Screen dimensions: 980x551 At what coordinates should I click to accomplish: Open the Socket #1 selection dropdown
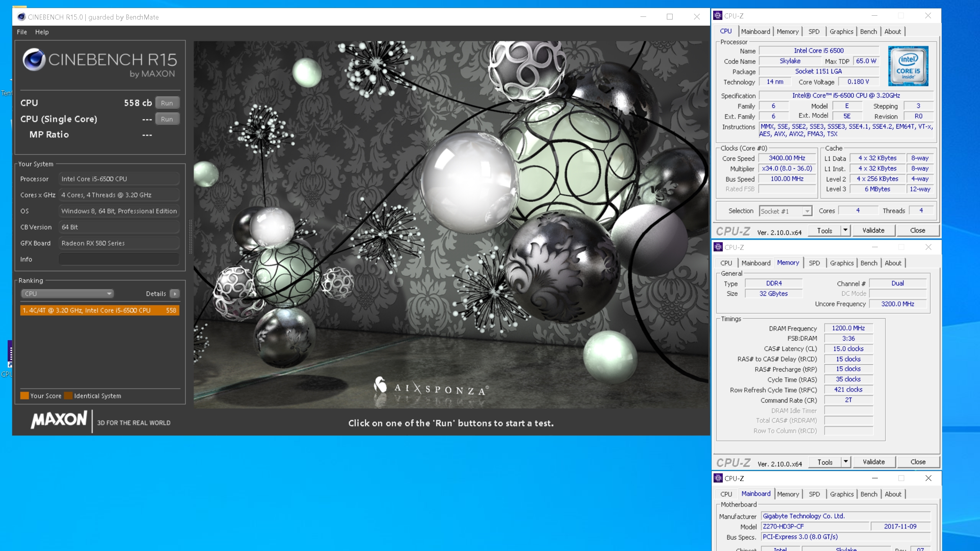786,211
